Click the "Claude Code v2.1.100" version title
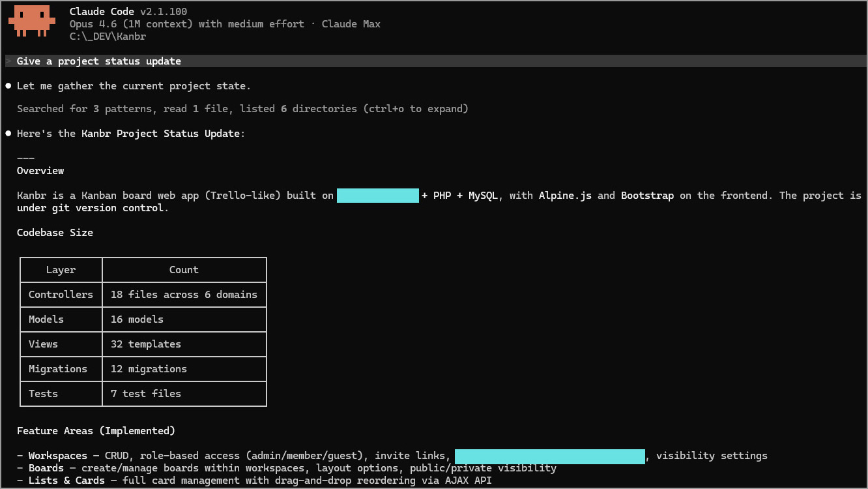The image size is (868, 489). [x=129, y=12]
